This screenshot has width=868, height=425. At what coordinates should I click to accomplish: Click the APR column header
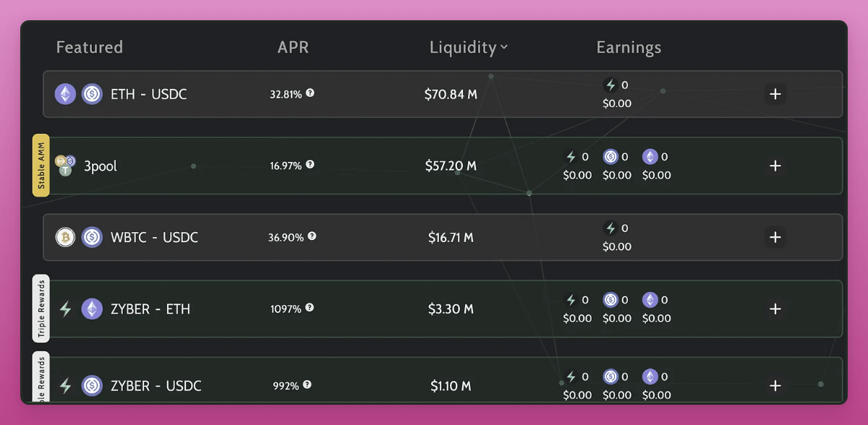(293, 48)
